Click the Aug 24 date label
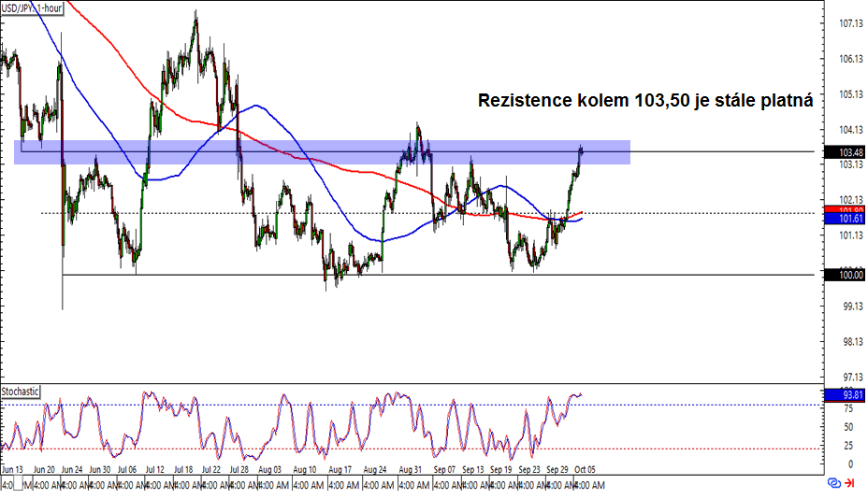The height and width of the screenshot is (499, 868). click(x=375, y=469)
